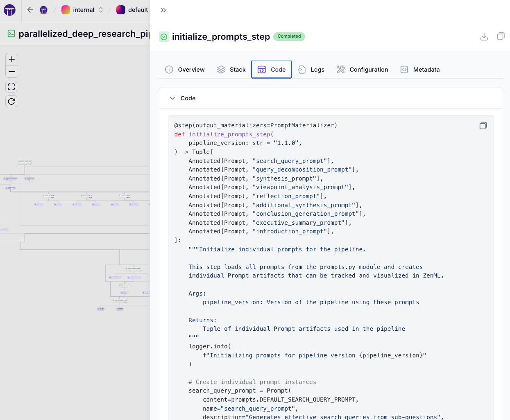Zoom out of the pipeline graph
Image resolution: width=510 pixels, height=420 pixels.
tap(11, 72)
